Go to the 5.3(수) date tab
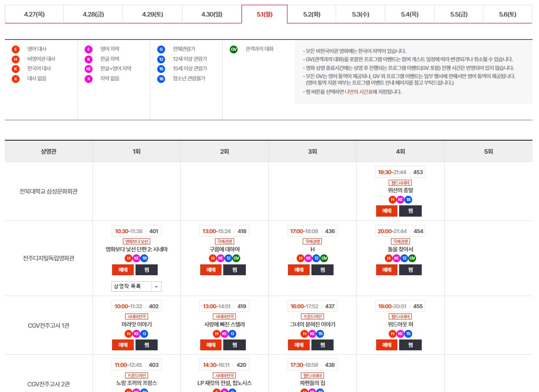 pyautogui.click(x=360, y=14)
